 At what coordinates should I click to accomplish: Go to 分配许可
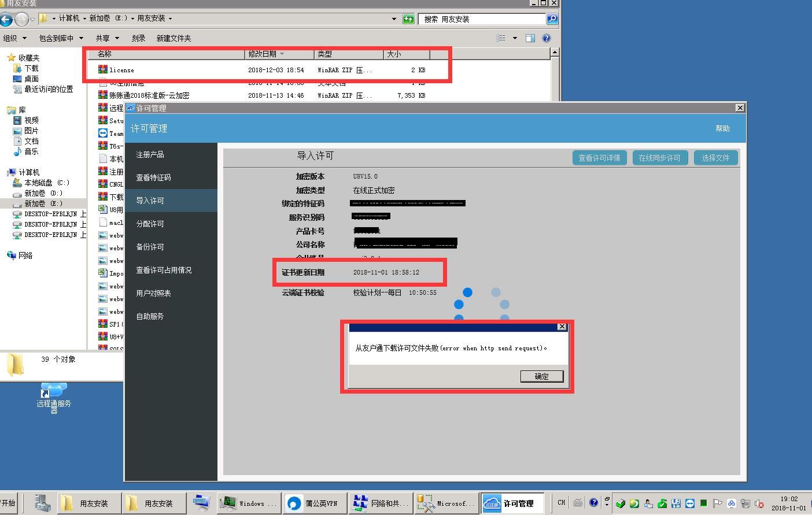171,224
